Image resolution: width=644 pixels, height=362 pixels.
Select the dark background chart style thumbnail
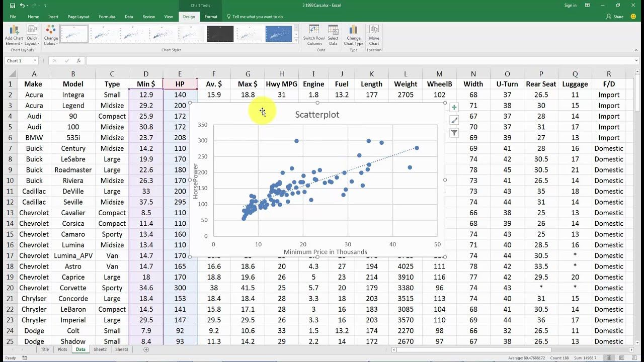[220, 34]
